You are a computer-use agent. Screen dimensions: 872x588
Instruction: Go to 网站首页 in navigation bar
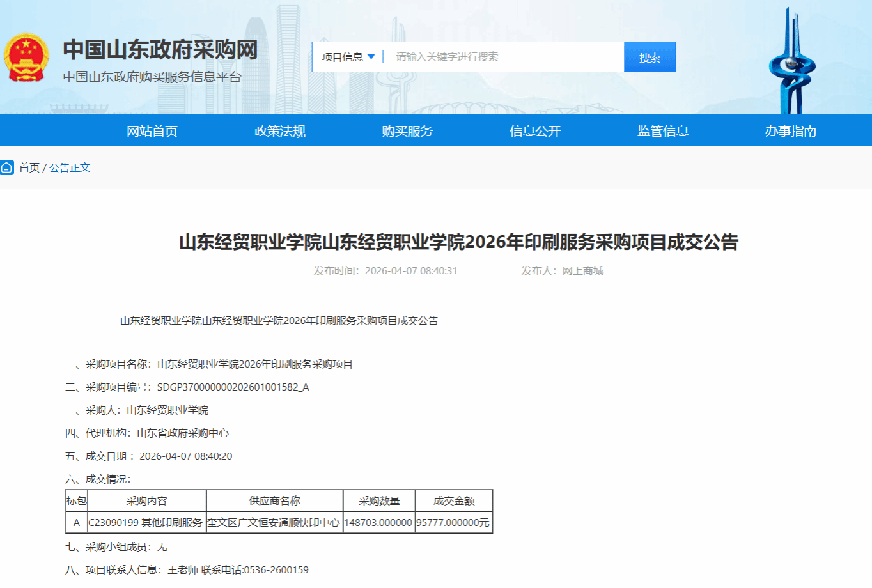point(152,131)
